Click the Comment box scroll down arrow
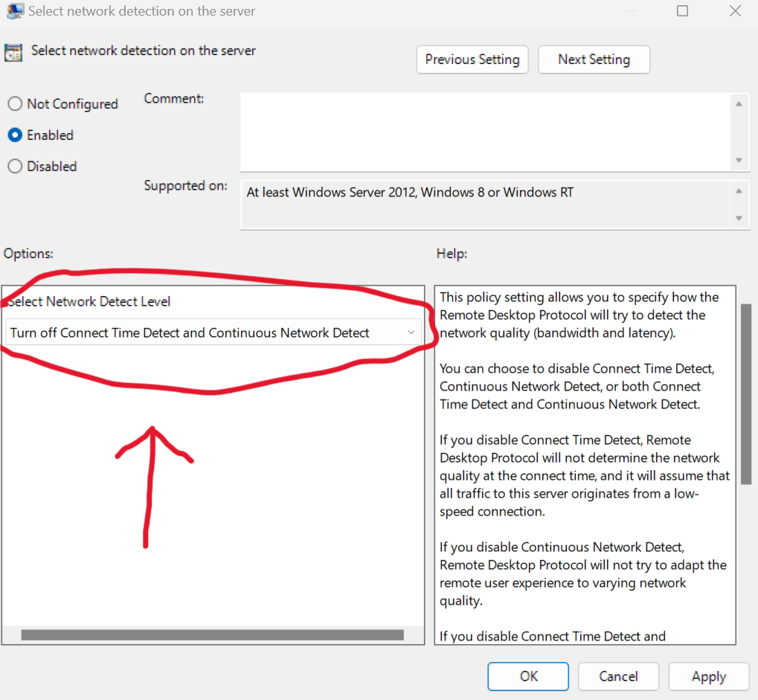The image size is (758, 700). click(739, 160)
